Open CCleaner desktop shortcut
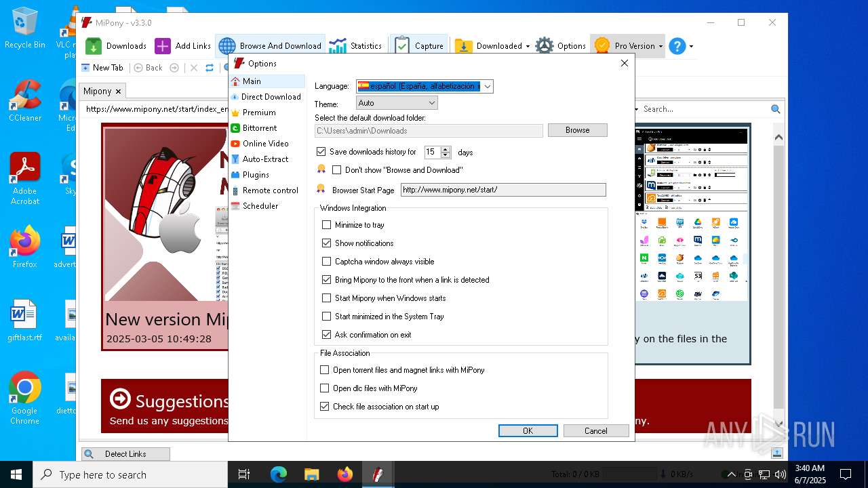This screenshot has height=488, width=868. (x=24, y=102)
